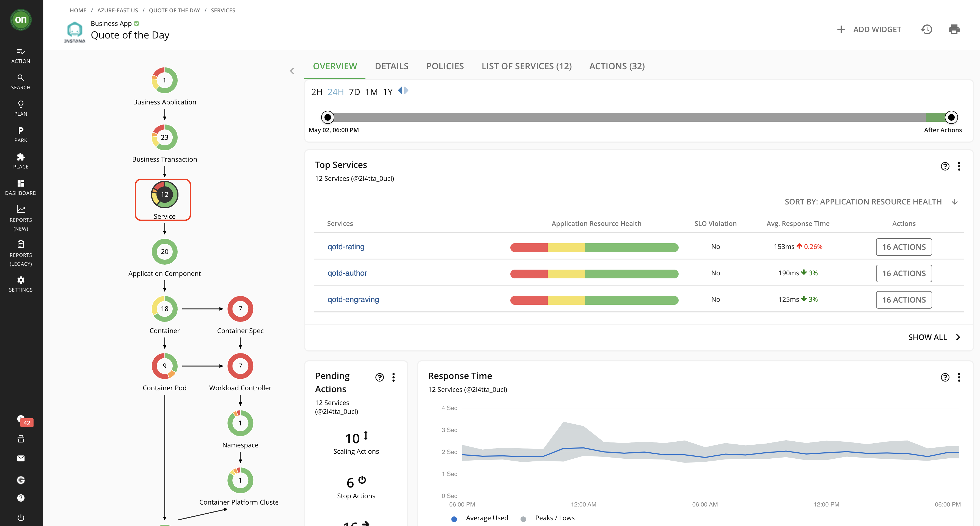Click 16 Actions button for qotd-rating
The width and height of the screenshot is (980, 526).
(904, 247)
